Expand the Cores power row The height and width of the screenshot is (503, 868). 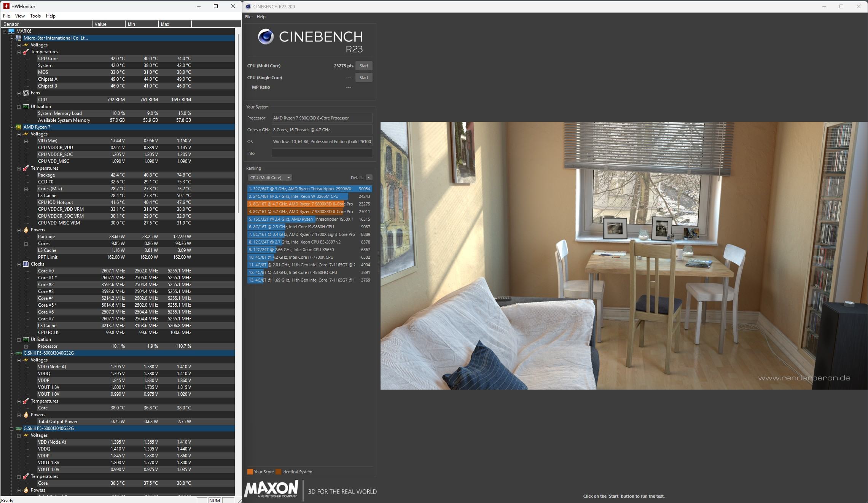tap(26, 244)
